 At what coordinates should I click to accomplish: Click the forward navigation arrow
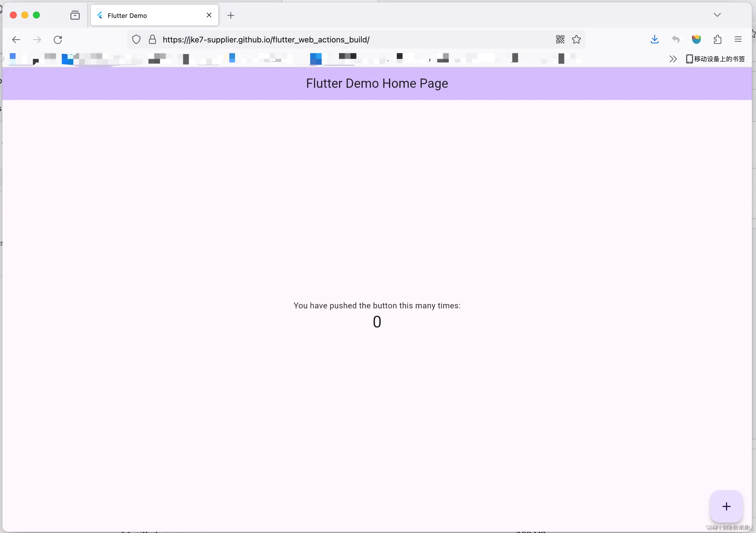pyautogui.click(x=37, y=40)
